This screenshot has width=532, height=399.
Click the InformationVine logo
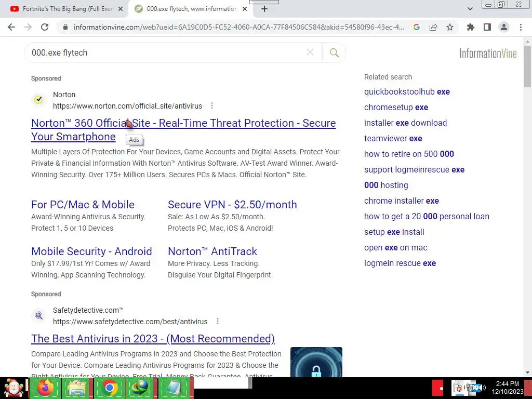click(488, 54)
